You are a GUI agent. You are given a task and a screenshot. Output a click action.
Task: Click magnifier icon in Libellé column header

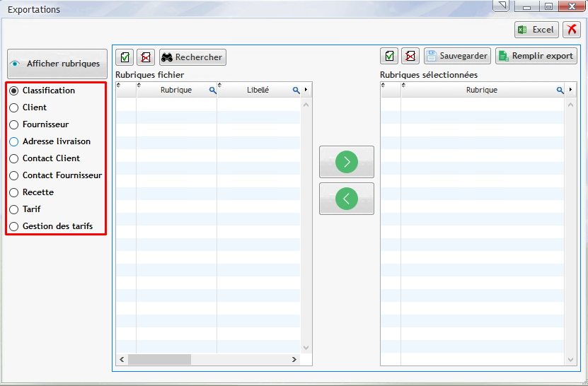click(296, 90)
